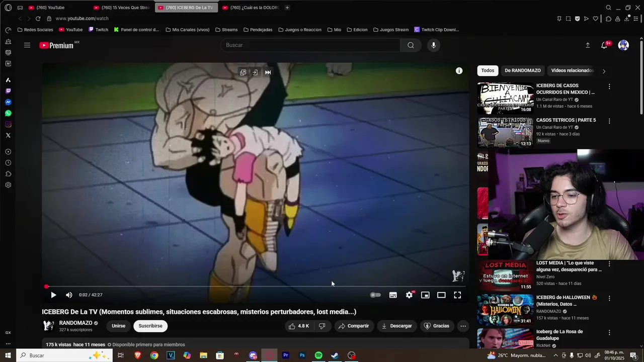Viewport: 644px width, 362px height.
Task: Play the video with the play button
Action: (53, 295)
